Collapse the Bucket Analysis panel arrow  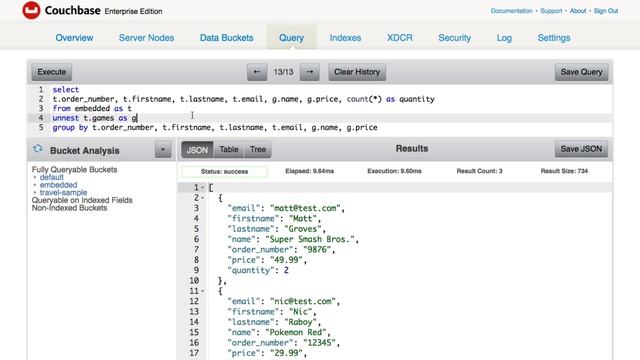click(x=163, y=149)
